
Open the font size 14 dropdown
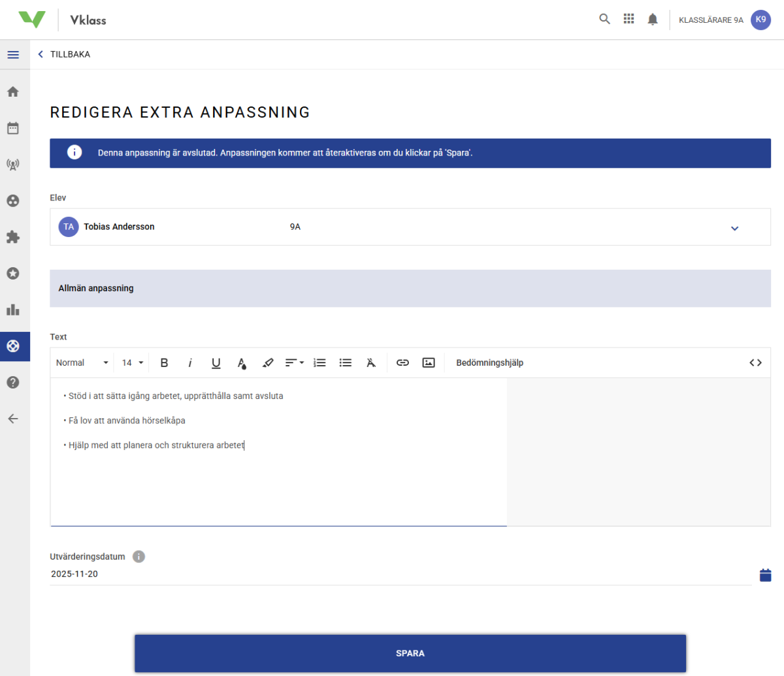133,362
